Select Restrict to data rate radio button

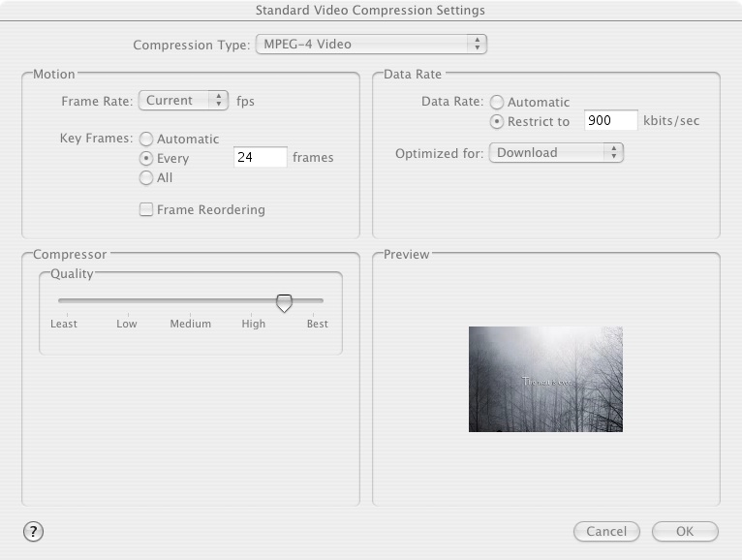[496, 122]
